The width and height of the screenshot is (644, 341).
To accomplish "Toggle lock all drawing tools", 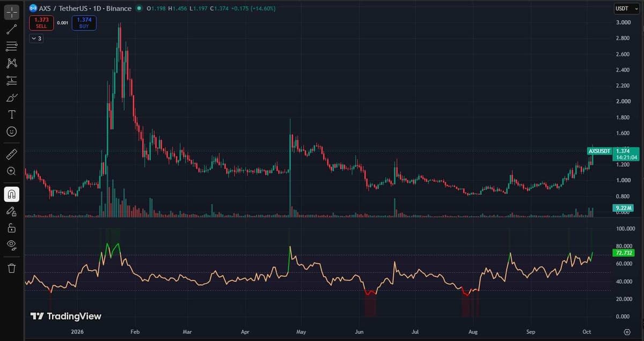I will (x=12, y=228).
